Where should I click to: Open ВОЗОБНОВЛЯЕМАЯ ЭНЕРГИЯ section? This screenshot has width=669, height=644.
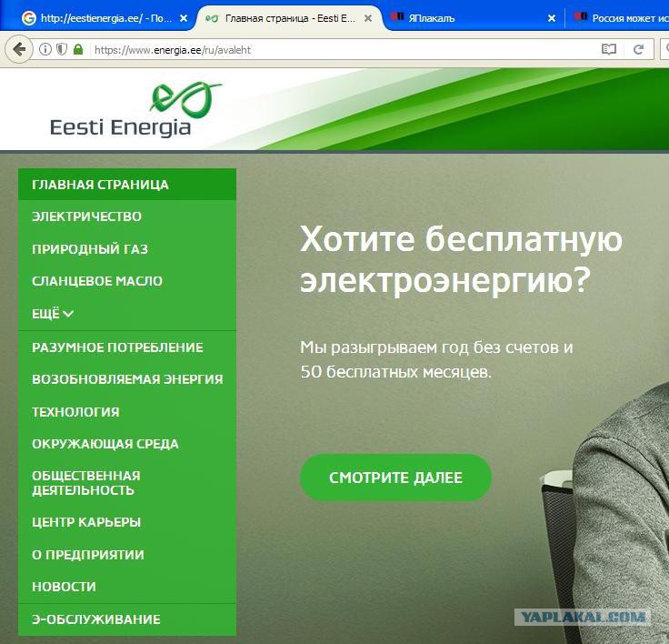coord(127,379)
